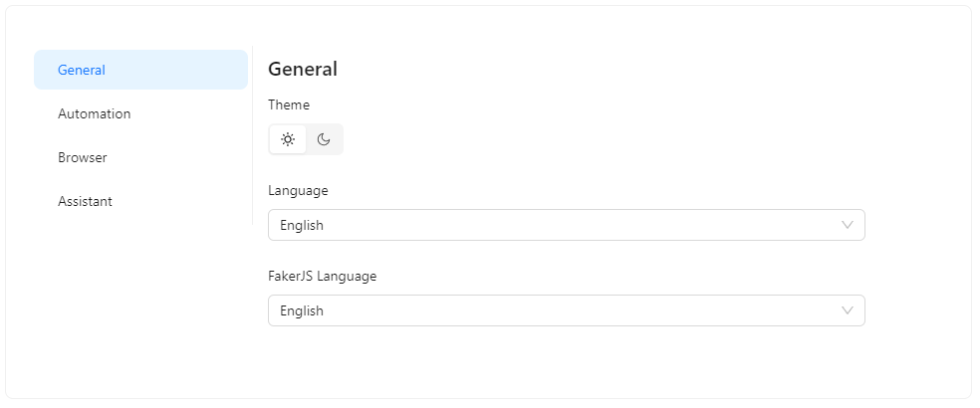Screen dimensions: 980x408
Task: Click the Language dropdown chevron arrow
Action: (x=848, y=225)
